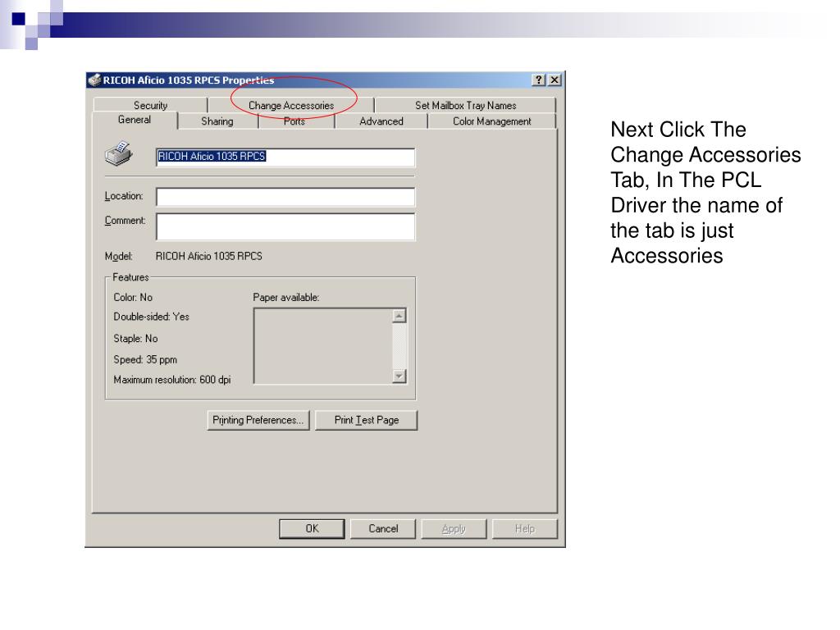This screenshot has width=840, height=630.
Task: Open Printing Preferences
Action: [258, 420]
